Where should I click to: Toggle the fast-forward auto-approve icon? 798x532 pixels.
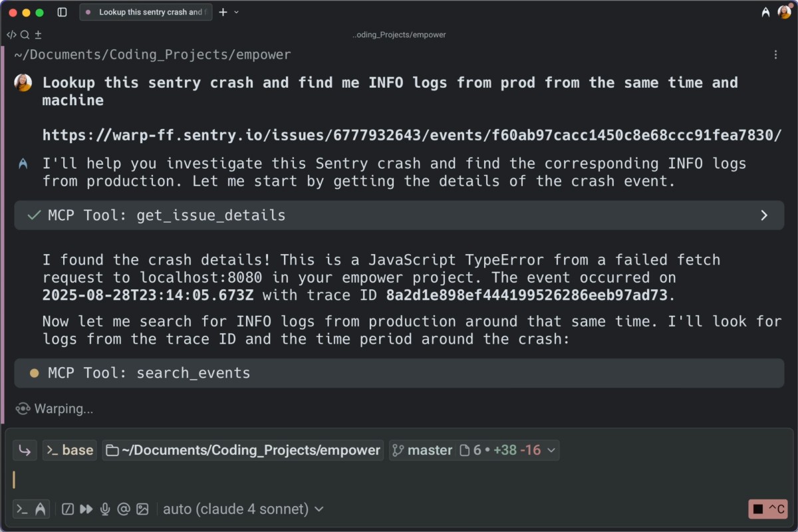pyautogui.click(x=86, y=509)
